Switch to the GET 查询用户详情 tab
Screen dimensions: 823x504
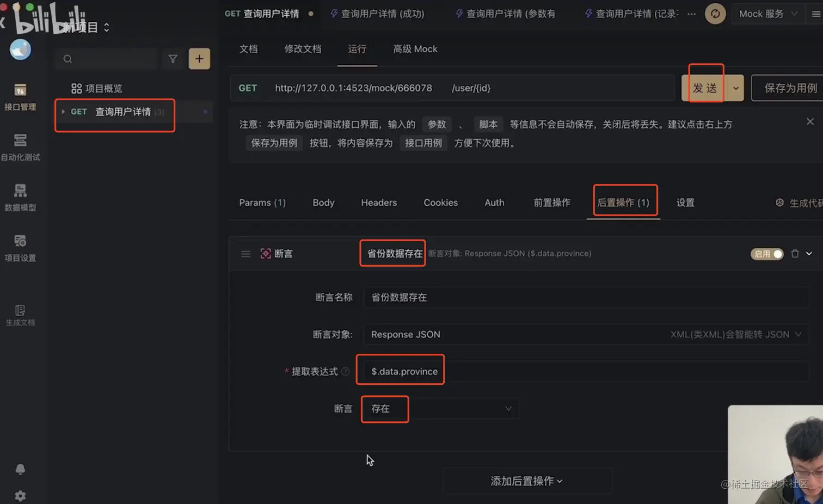(268, 14)
